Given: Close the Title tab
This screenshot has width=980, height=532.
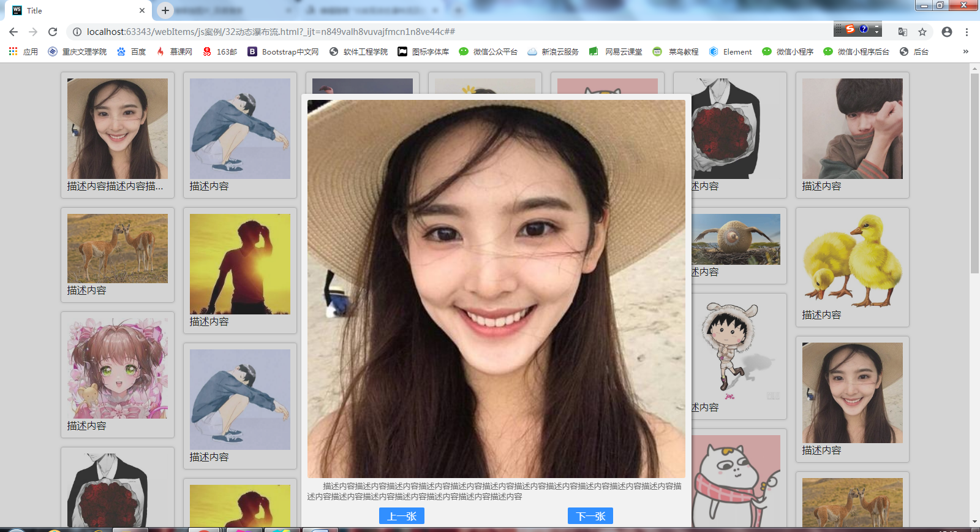Looking at the screenshot, I should (x=142, y=10).
